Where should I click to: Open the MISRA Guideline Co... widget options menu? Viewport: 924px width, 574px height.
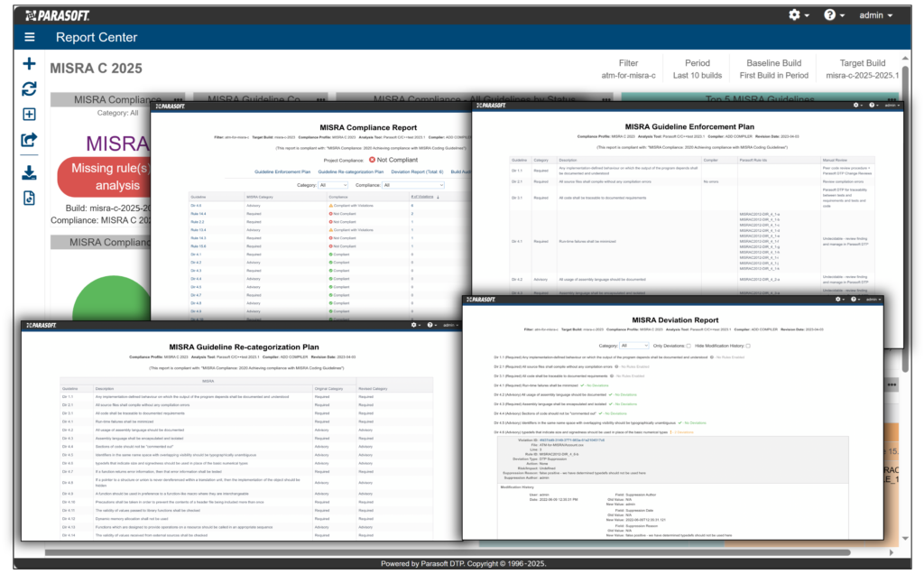[x=320, y=99]
